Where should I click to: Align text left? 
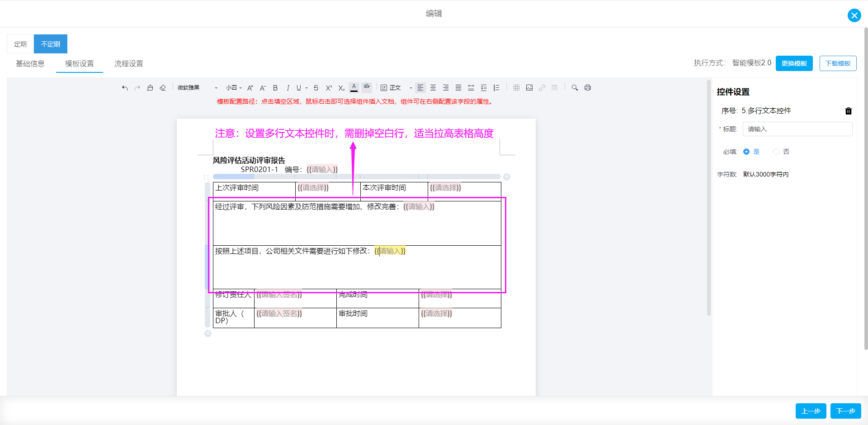tap(420, 88)
